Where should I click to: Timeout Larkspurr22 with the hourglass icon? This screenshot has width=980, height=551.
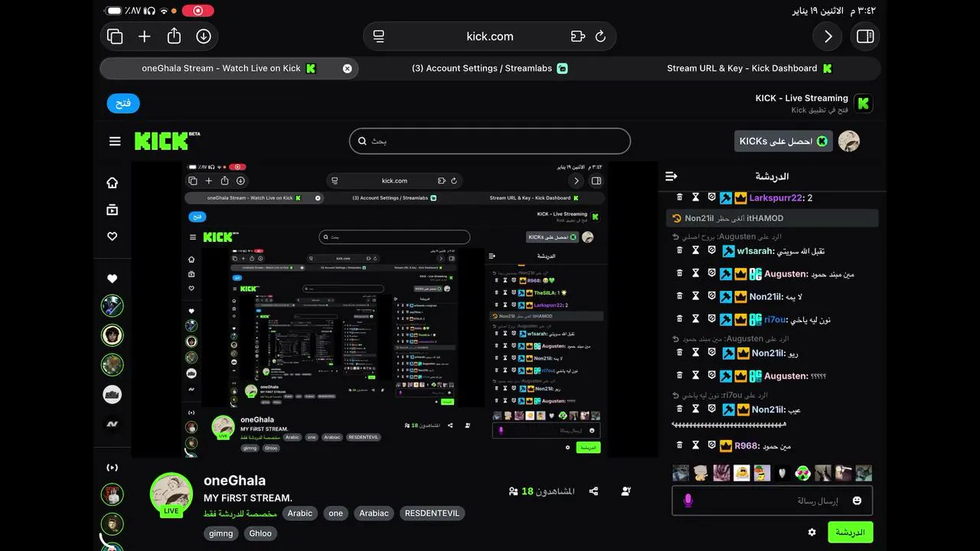(x=695, y=197)
